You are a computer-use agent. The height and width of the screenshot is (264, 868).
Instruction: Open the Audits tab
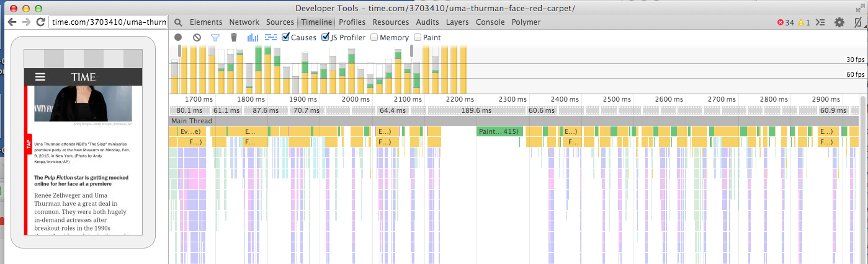[427, 22]
